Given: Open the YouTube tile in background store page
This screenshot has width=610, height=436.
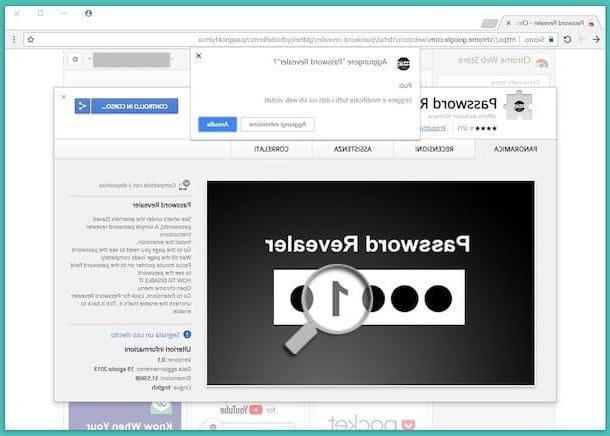Looking at the screenshot, I should (247, 417).
